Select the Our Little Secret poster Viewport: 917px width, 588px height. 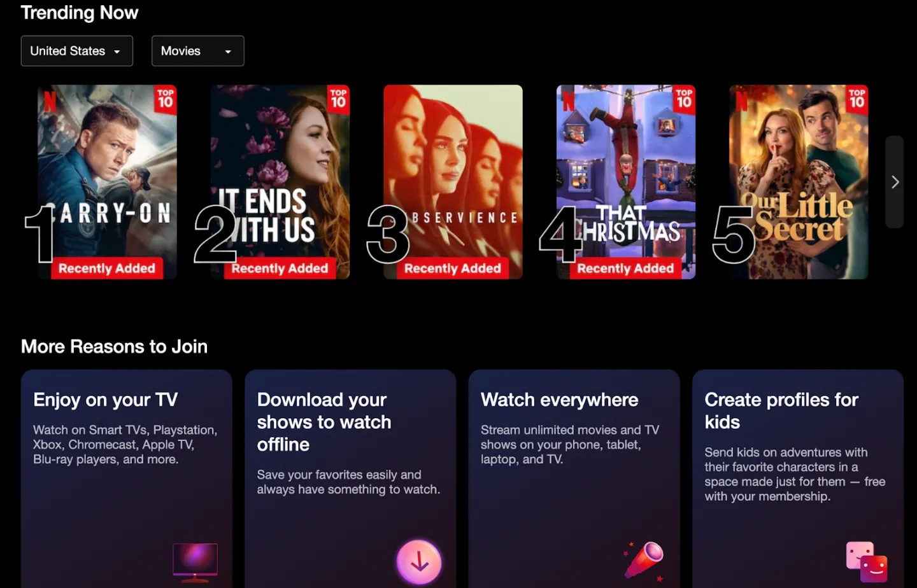[799, 182]
